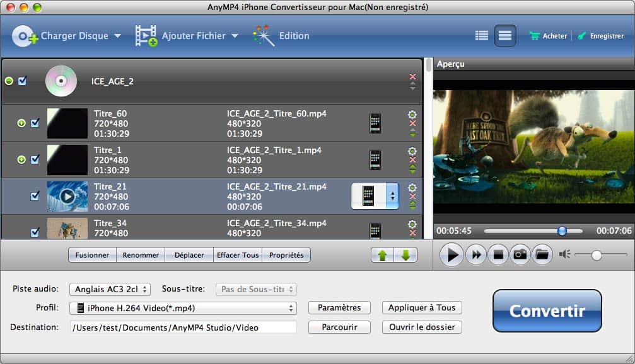
Task: Uncheck the ICE_AGE_2 disc checkbox
Action: click(23, 81)
